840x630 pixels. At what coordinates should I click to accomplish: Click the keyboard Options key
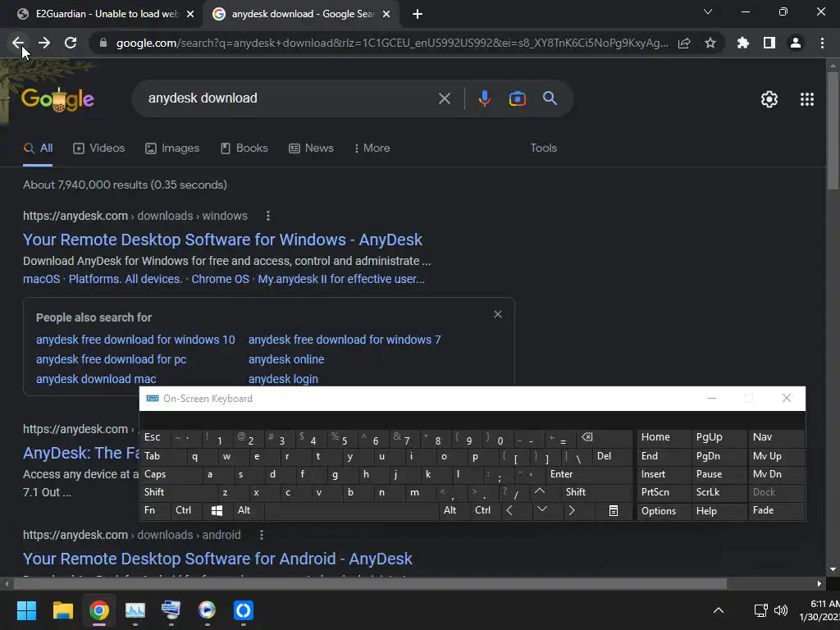point(664,511)
